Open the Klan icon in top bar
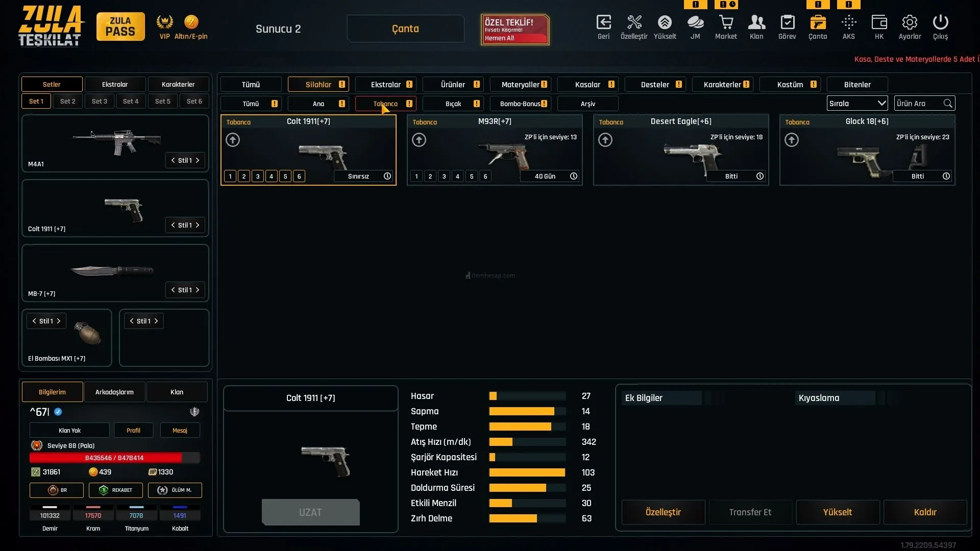Image resolution: width=980 pixels, height=551 pixels. pos(756,23)
